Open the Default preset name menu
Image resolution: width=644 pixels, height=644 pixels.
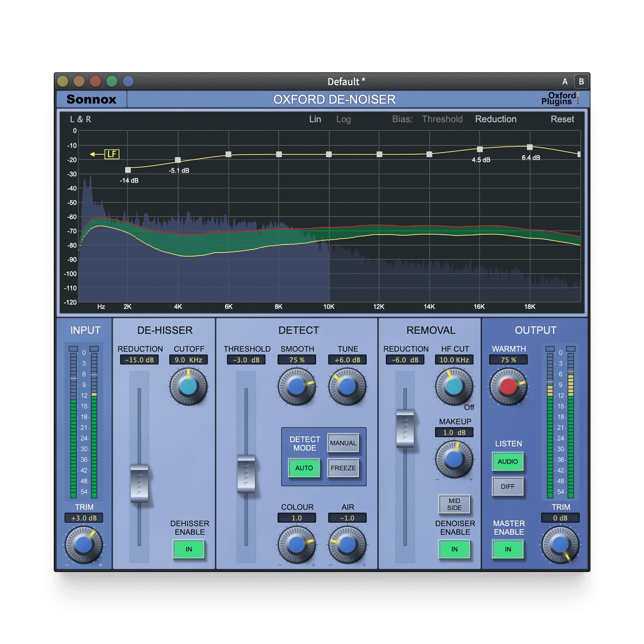point(346,82)
